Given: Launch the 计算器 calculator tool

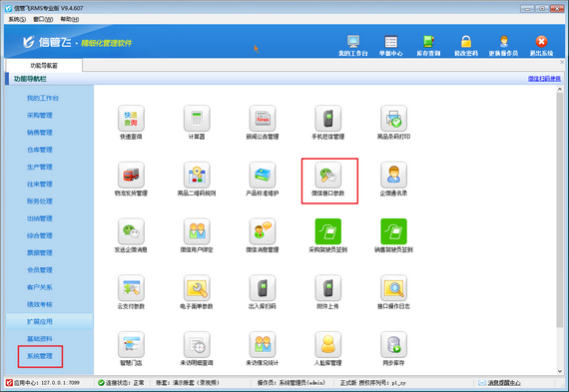Looking at the screenshot, I should pos(197,119).
